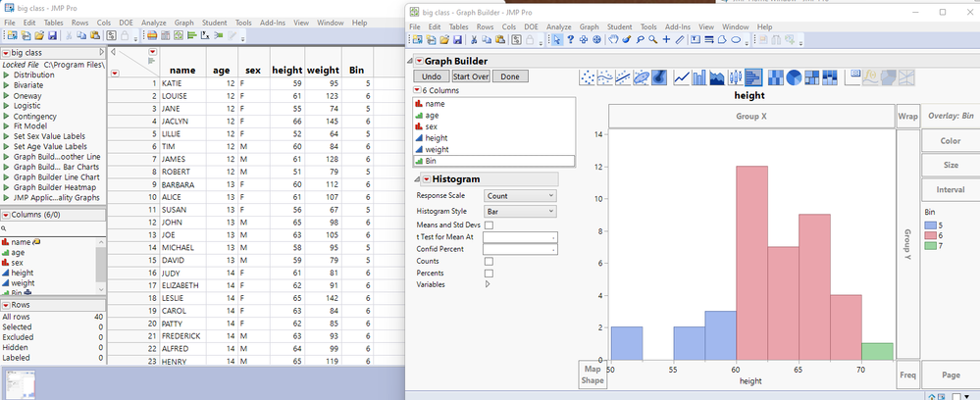Toggle Percents checkbox

pyautogui.click(x=489, y=274)
